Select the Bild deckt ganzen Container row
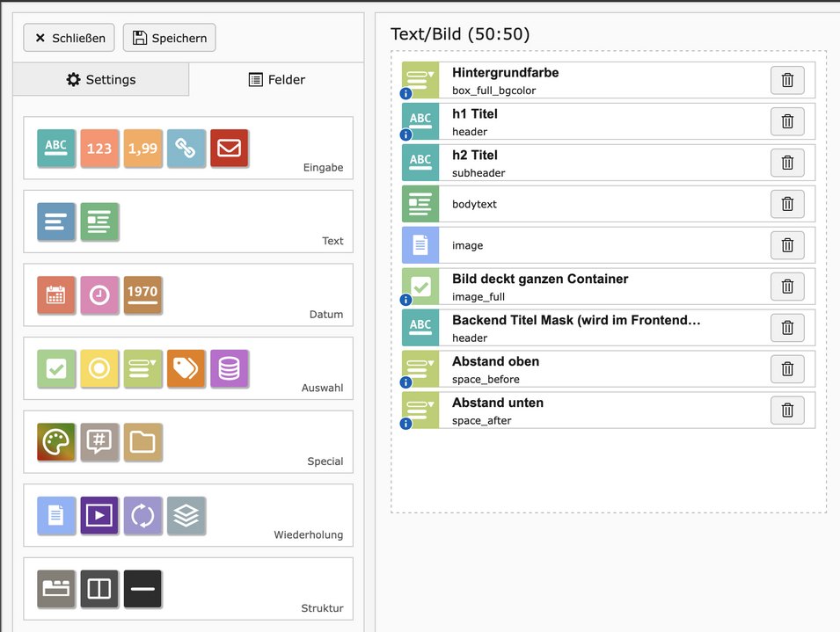The width and height of the screenshot is (840, 632). coord(609,287)
